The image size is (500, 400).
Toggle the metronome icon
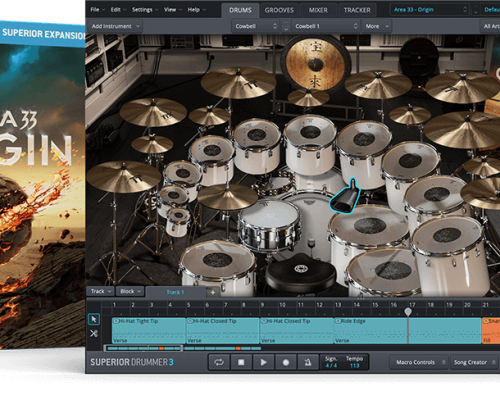[x=308, y=362]
